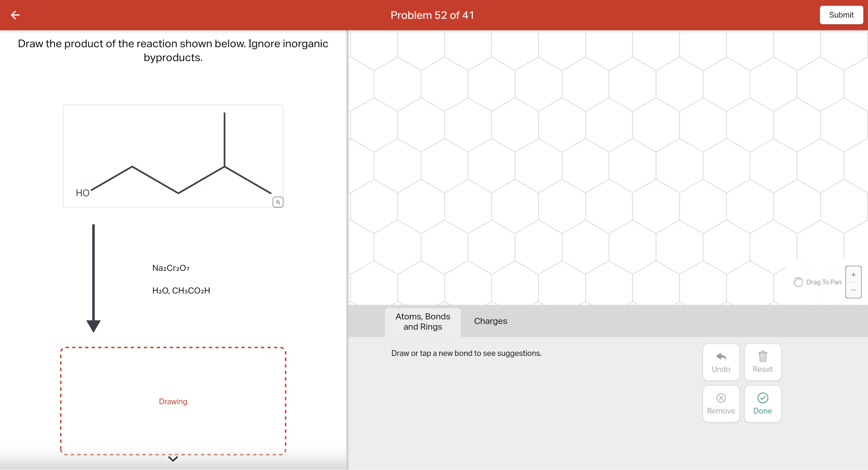
Task: Click the Reset trash can button
Action: click(x=762, y=362)
